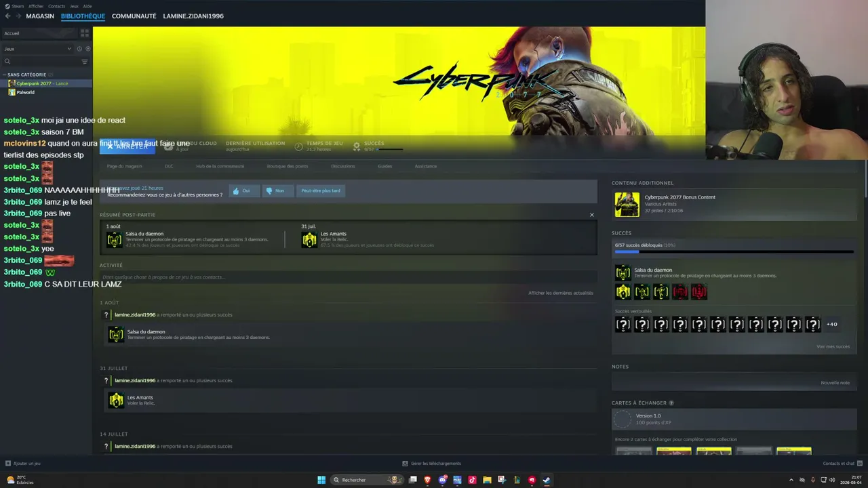Click the Oui recommend button
The height and width of the screenshot is (488, 868).
pos(243,190)
